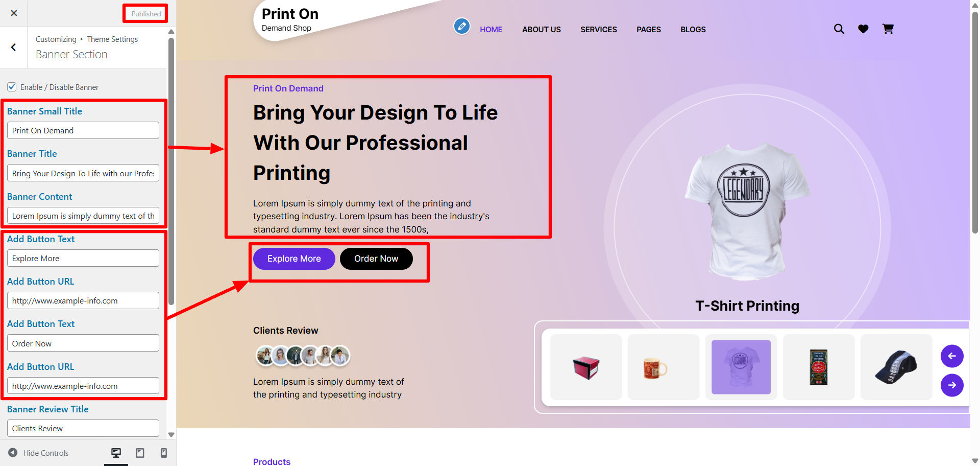This screenshot has height=466, width=980.
Task: Click the Order Now button
Action: point(376,259)
